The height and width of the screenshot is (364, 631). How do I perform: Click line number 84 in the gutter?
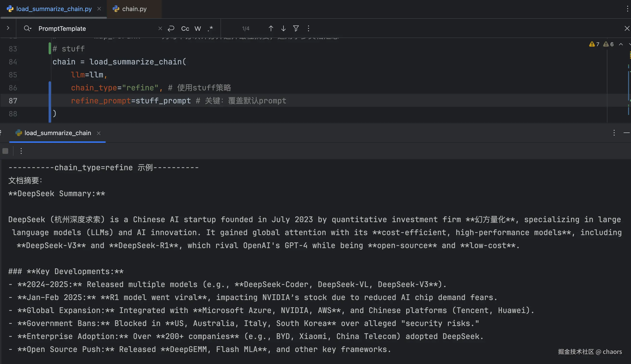(x=13, y=62)
